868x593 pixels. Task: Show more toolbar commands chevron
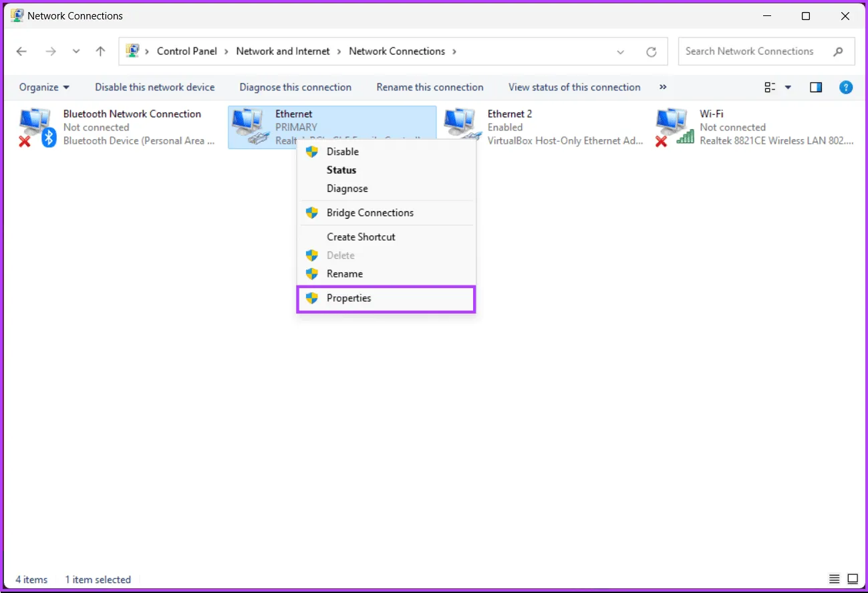click(663, 87)
